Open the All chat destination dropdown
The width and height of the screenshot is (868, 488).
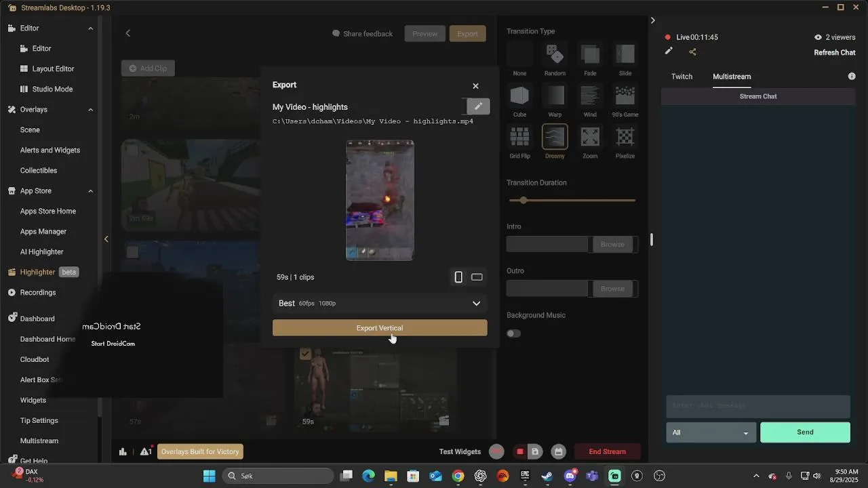click(711, 432)
